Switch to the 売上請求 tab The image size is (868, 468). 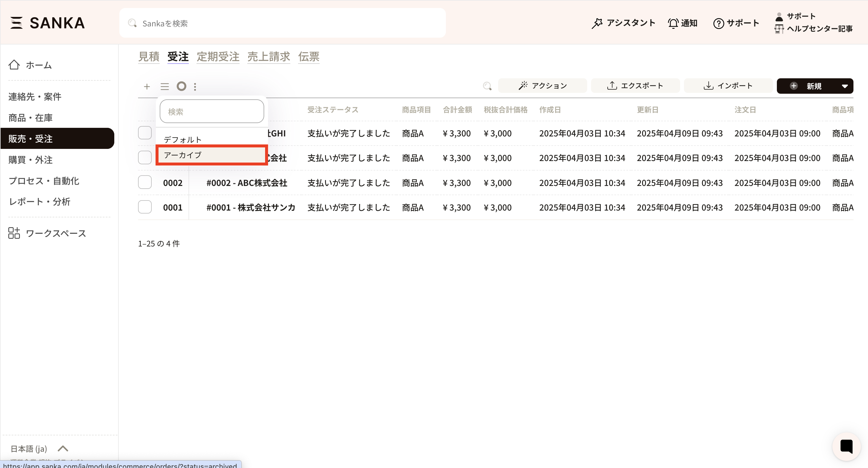point(269,57)
